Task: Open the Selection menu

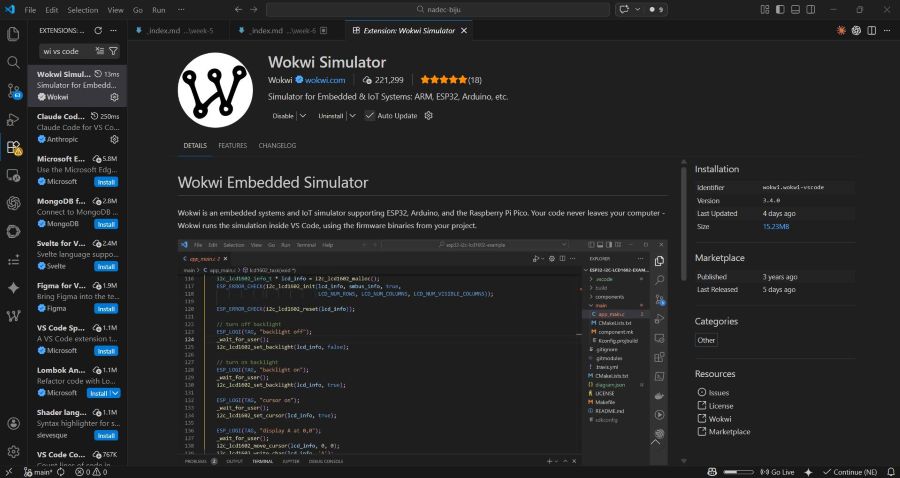Action: pyautogui.click(x=83, y=10)
